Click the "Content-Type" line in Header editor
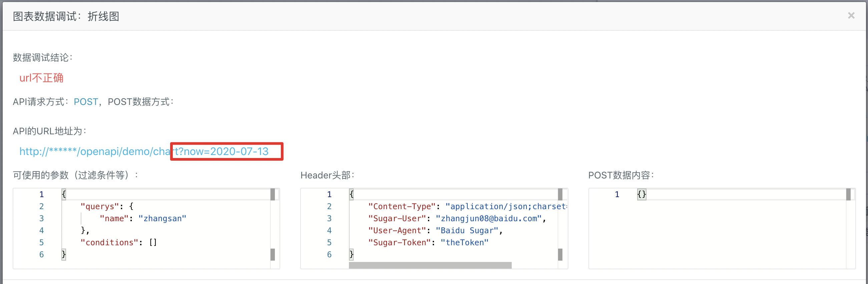868x284 pixels. click(467, 206)
